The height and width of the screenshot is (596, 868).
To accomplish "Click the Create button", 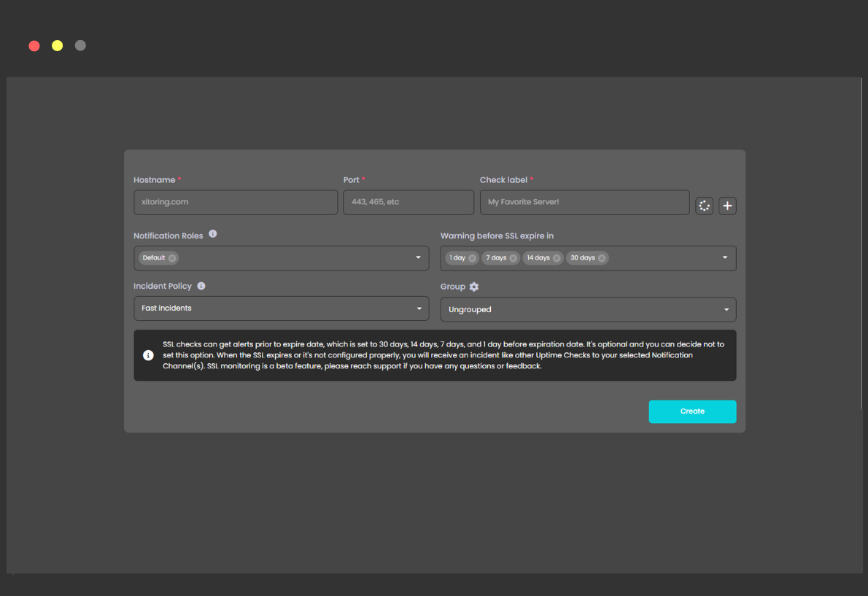I will tap(692, 411).
